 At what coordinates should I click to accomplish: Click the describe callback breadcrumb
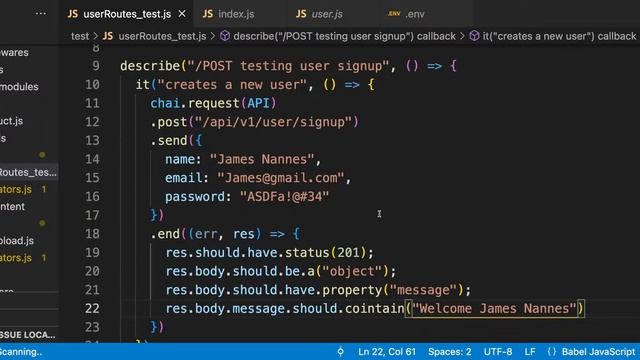(x=344, y=36)
